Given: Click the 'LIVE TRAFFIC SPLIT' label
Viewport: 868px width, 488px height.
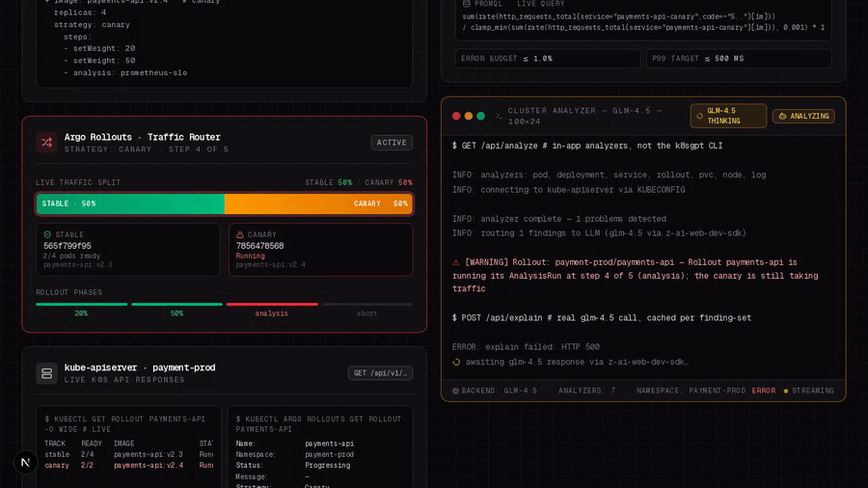Looking at the screenshot, I should (78, 182).
